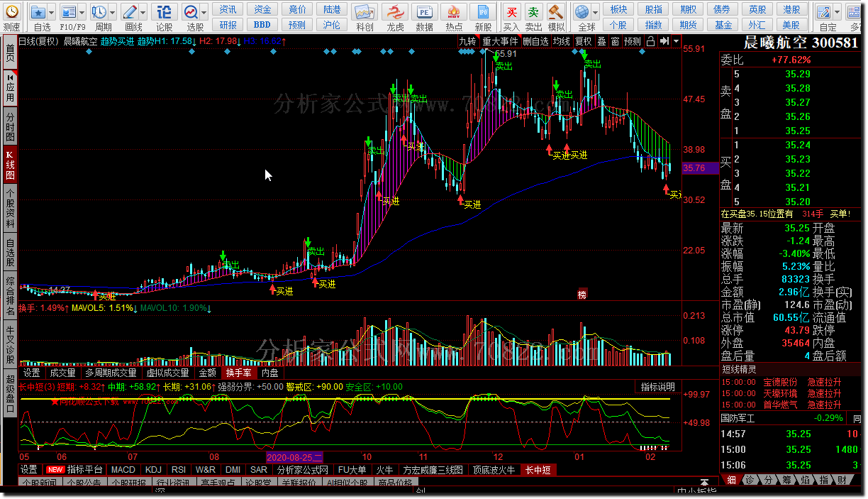Click 宝德股份 in short-term alerts
The width and height of the screenshot is (868, 499).
click(x=780, y=383)
